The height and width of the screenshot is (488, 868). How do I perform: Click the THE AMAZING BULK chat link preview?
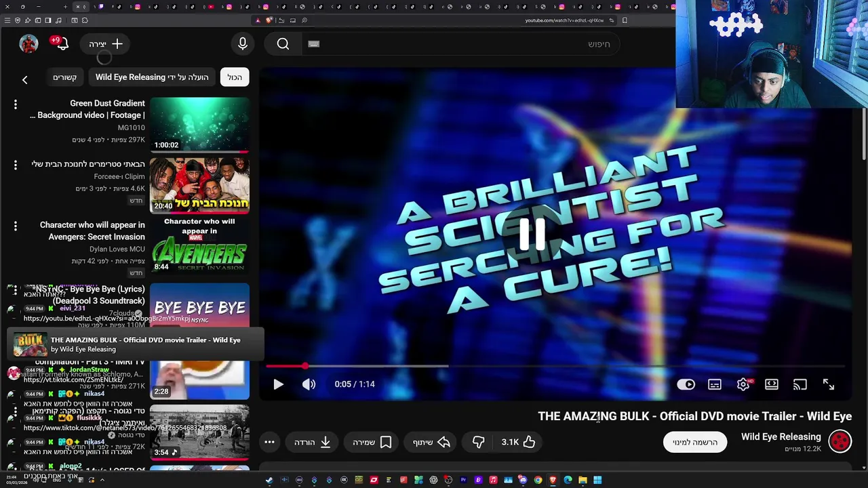click(136, 344)
